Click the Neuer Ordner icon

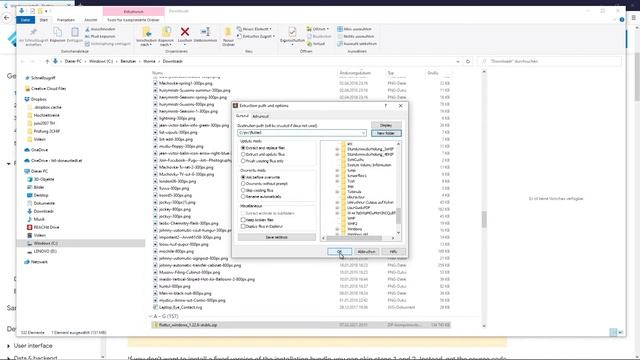228,32
